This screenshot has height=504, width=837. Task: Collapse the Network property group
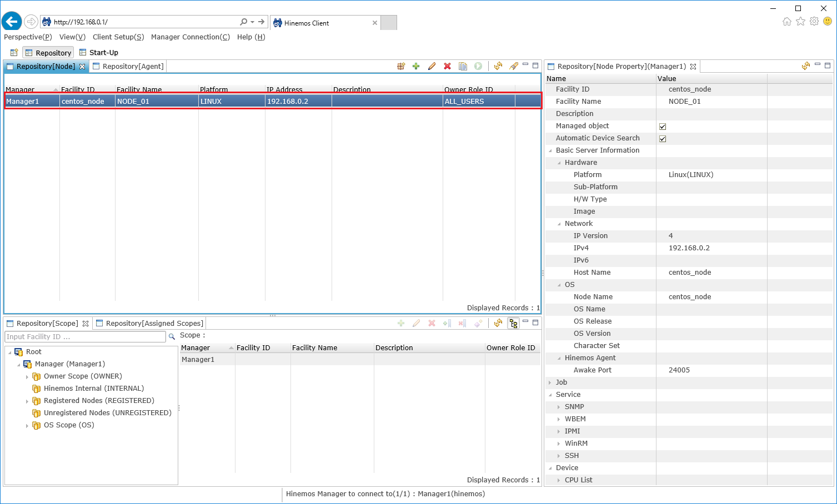tap(559, 224)
